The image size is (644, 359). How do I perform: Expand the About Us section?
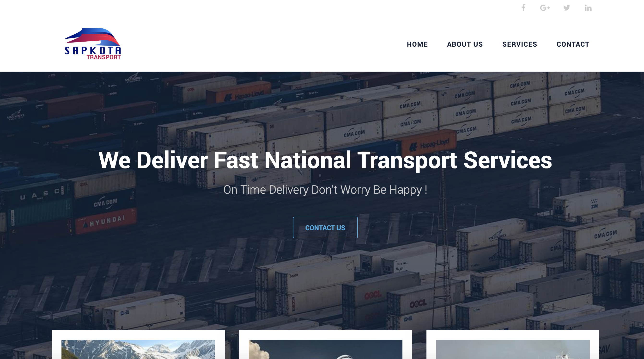pos(465,44)
